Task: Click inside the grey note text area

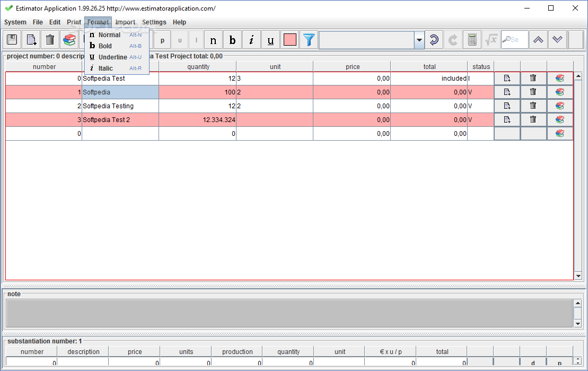Action: click(289, 313)
